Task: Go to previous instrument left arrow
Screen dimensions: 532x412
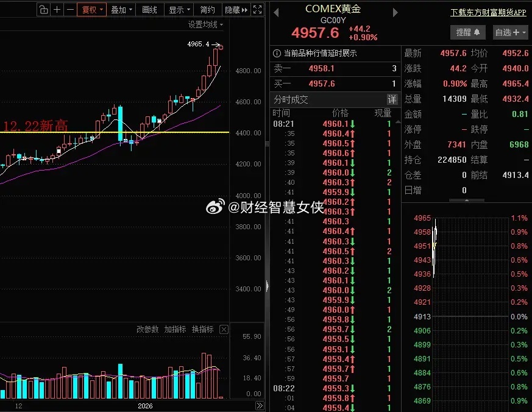Action: pyautogui.click(x=276, y=13)
